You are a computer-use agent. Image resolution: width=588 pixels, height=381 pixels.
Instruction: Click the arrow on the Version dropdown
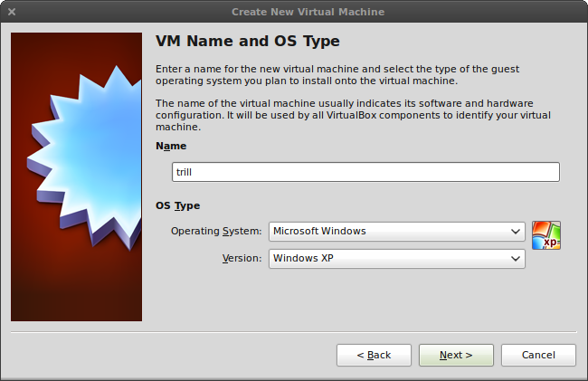point(515,259)
